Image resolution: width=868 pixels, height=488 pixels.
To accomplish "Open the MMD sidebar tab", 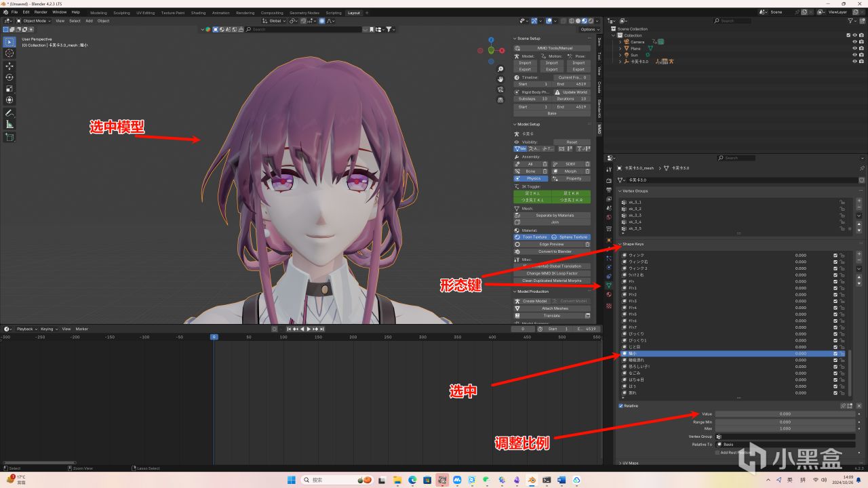I will click(x=599, y=129).
